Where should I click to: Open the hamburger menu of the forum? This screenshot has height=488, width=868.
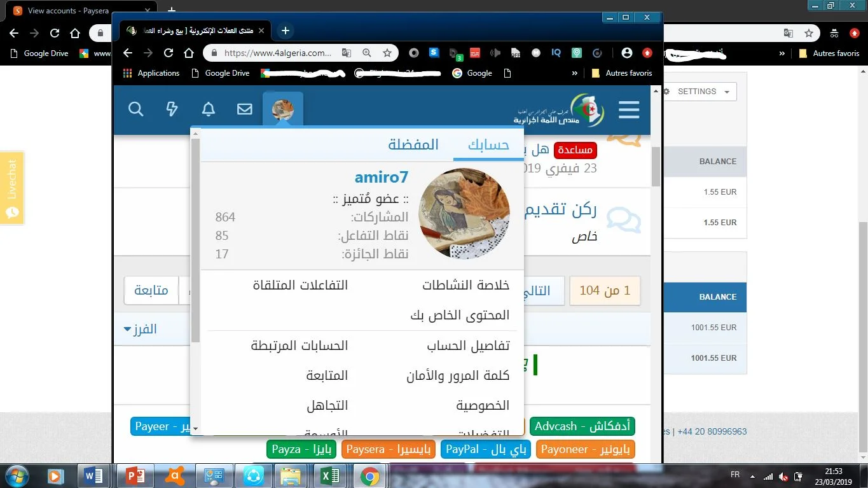tap(629, 109)
